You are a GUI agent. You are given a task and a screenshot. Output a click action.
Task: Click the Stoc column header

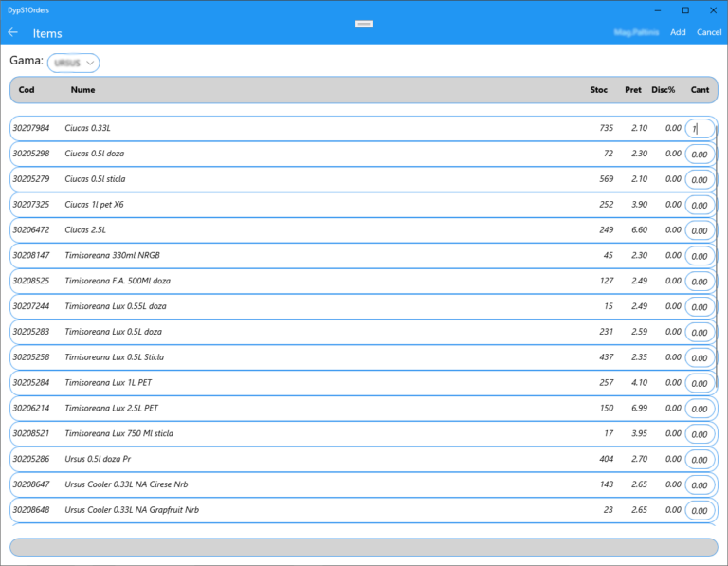coord(598,90)
